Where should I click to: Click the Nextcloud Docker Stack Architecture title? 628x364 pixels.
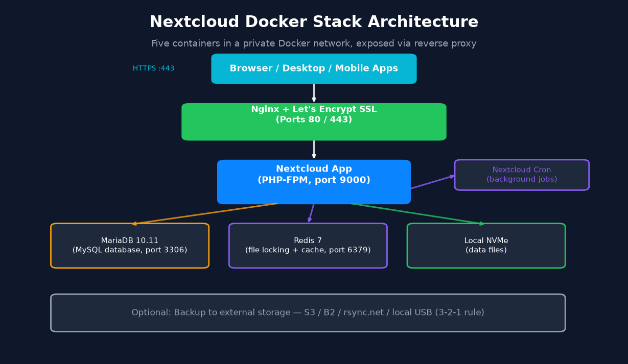(314, 22)
